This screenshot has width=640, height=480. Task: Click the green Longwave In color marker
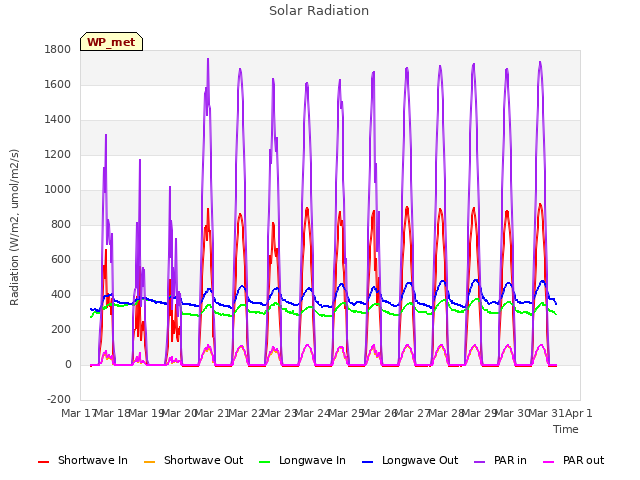pos(265,462)
